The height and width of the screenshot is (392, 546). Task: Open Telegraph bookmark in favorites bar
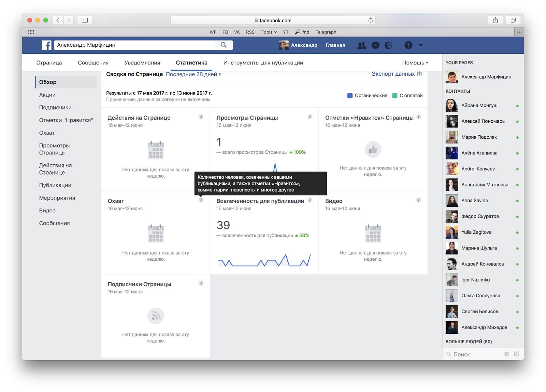[x=326, y=32]
